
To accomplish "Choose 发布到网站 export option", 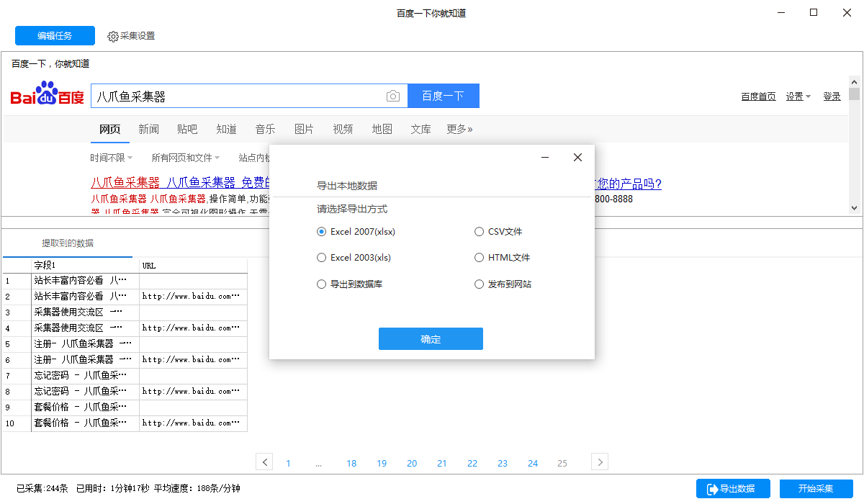I will (503, 284).
